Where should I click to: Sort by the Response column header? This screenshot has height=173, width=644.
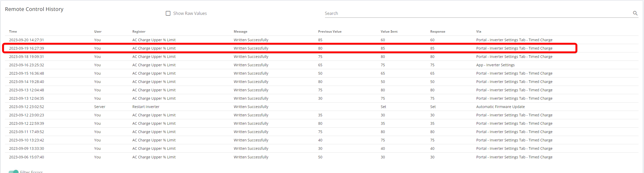click(438, 32)
